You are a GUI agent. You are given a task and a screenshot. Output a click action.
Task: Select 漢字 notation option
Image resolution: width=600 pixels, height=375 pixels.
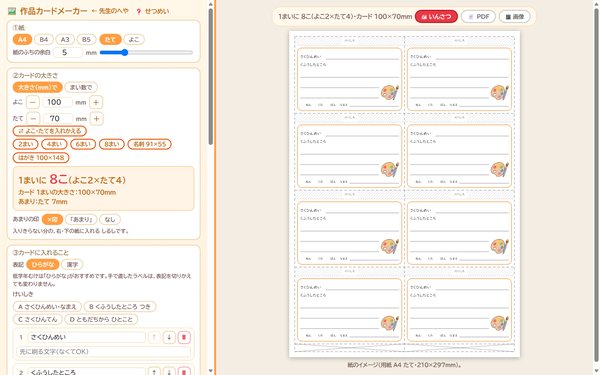[72, 264]
